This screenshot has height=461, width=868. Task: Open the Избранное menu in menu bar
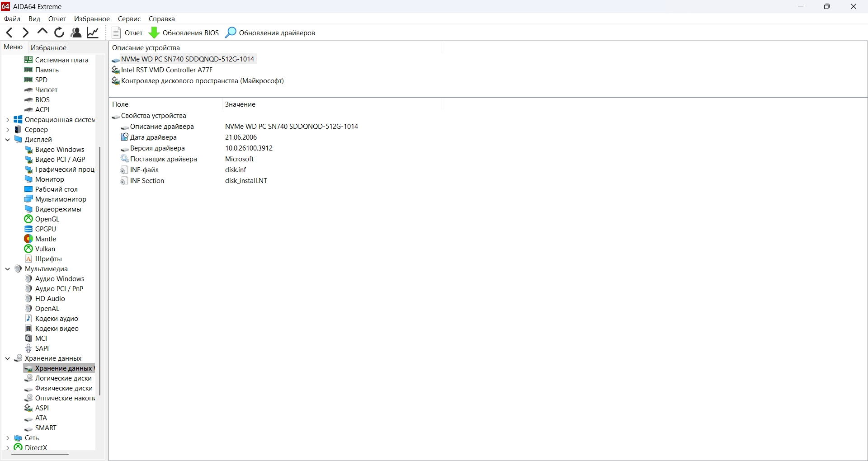92,19
